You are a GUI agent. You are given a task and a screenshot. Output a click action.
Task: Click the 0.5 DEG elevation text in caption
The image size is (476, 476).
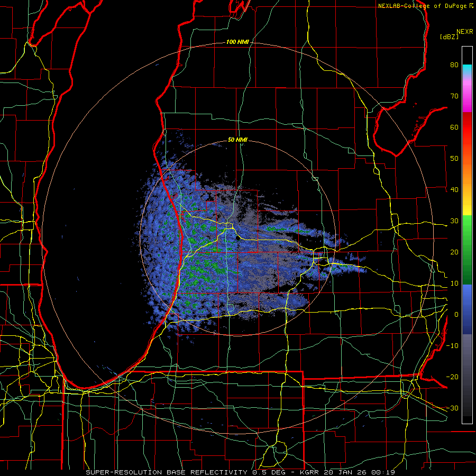click(270, 472)
